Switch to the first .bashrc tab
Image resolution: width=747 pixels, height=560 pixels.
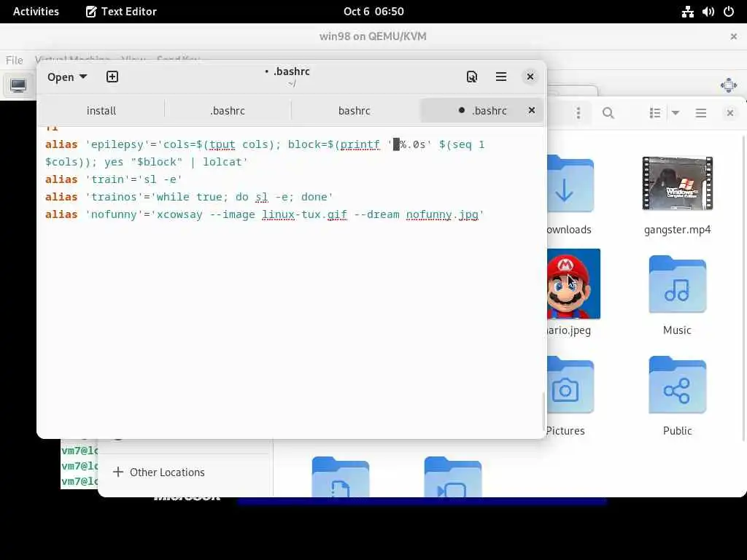[x=228, y=111]
